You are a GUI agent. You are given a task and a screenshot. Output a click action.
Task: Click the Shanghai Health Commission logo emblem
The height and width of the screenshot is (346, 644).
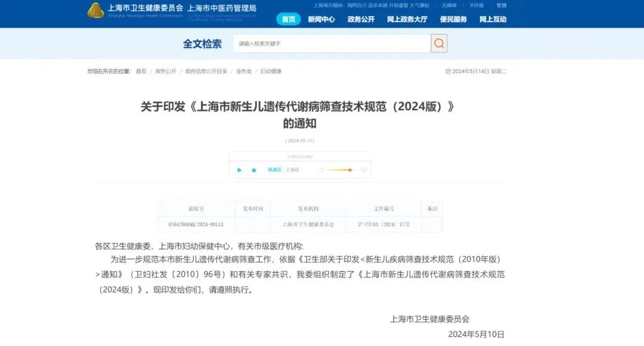click(x=96, y=10)
